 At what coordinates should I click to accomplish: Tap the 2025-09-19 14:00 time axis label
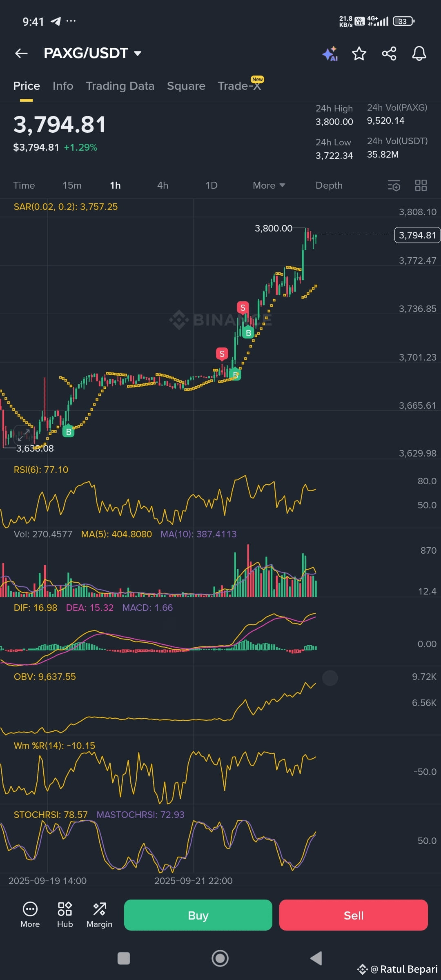47,881
